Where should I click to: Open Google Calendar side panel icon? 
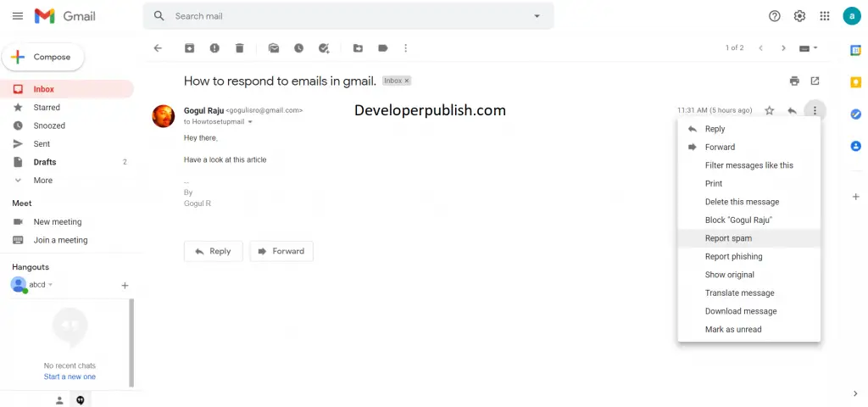[x=856, y=50]
